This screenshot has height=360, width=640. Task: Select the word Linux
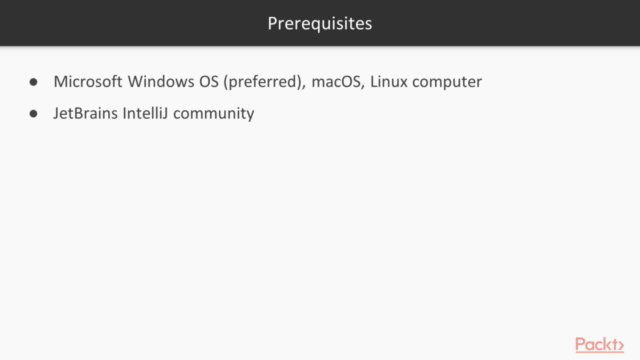(x=389, y=82)
